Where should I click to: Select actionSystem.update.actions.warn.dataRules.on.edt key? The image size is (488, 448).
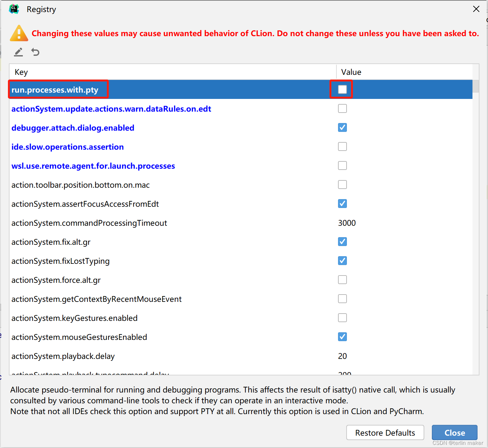click(x=111, y=109)
